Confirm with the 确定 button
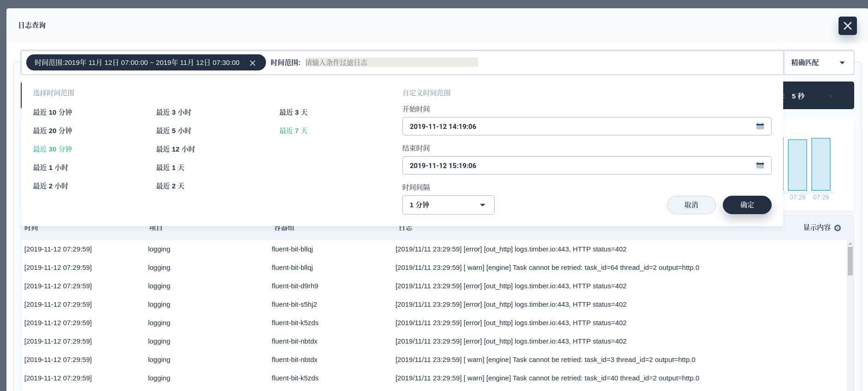 coord(747,205)
